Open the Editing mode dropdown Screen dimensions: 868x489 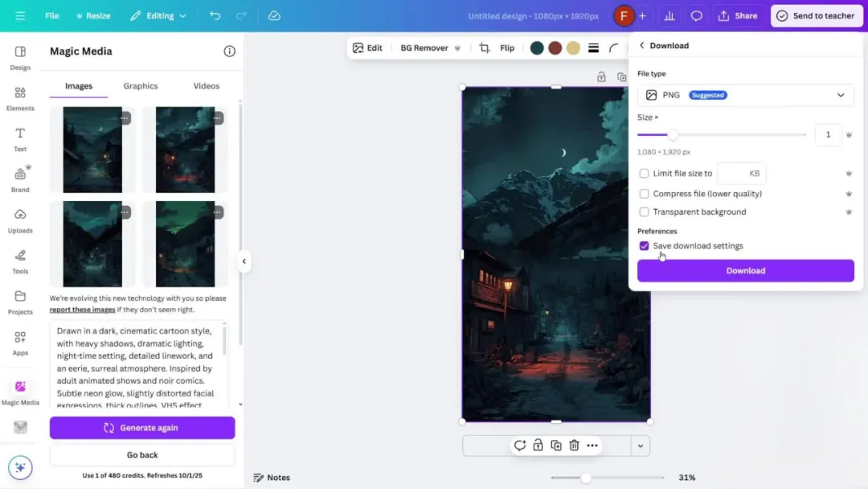[158, 16]
